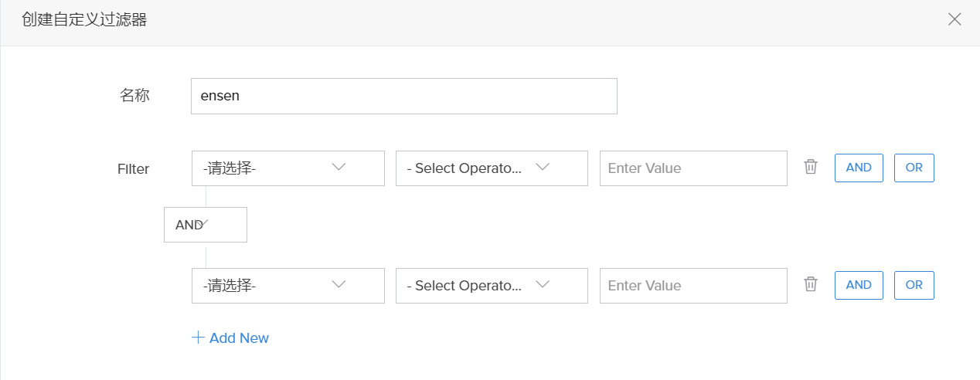Click the chevron arrow of first operator dropdown
This screenshot has height=380, width=980.
(x=543, y=168)
